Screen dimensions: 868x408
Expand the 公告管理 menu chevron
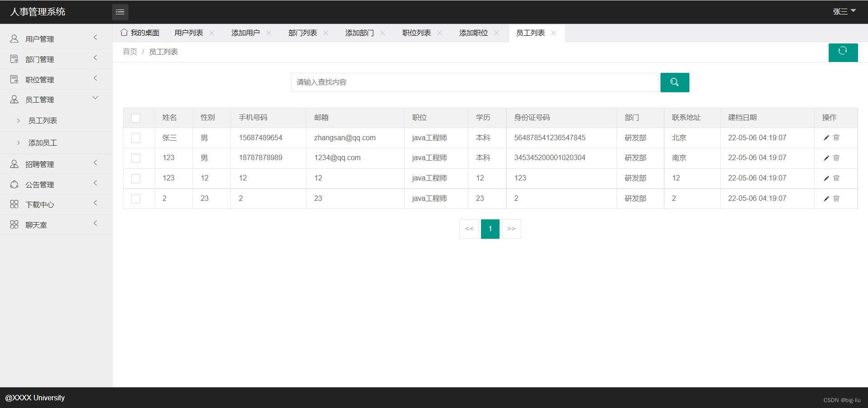pos(95,183)
